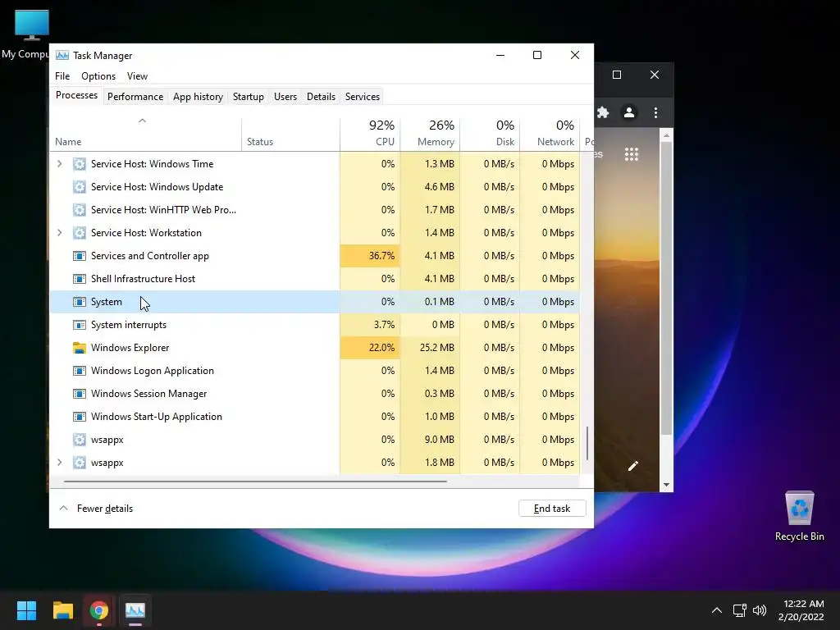The width and height of the screenshot is (840, 630).
Task: Expand the last wsappx process group
Action: tap(59, 463)
